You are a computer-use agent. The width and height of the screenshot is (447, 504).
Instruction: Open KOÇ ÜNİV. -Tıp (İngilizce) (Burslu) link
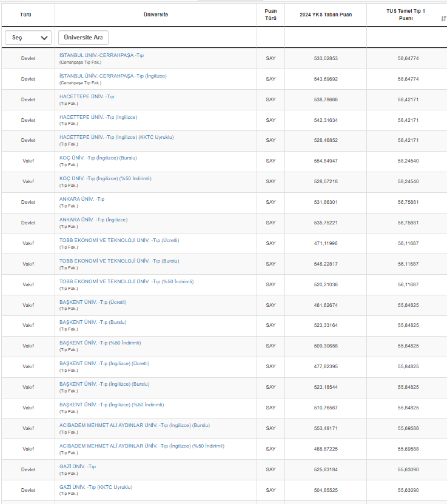[98, 158]
